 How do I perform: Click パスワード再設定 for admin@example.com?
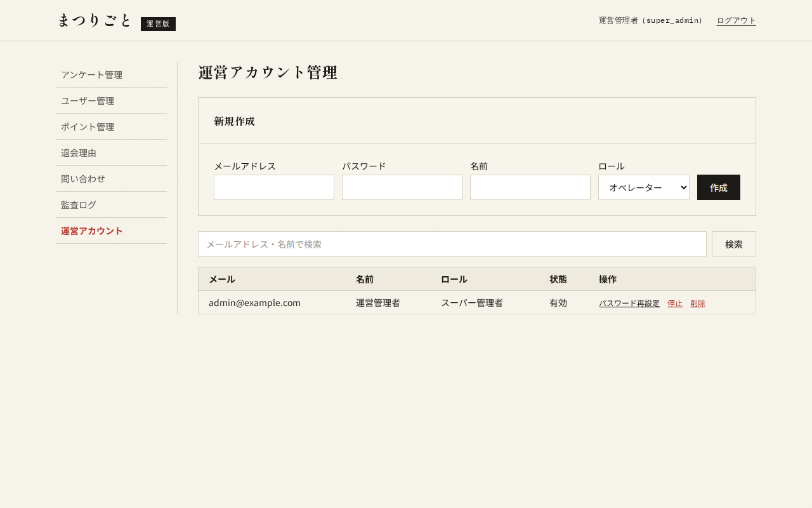(x=629, y=303)
